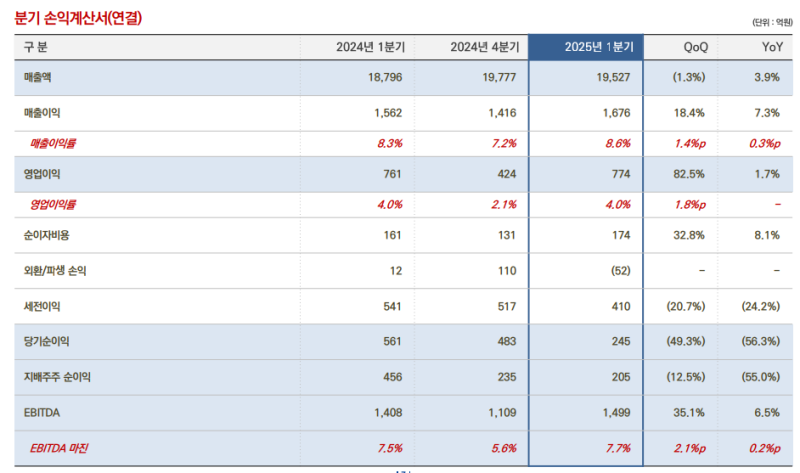Click the YoY column header

pos(767,47)
